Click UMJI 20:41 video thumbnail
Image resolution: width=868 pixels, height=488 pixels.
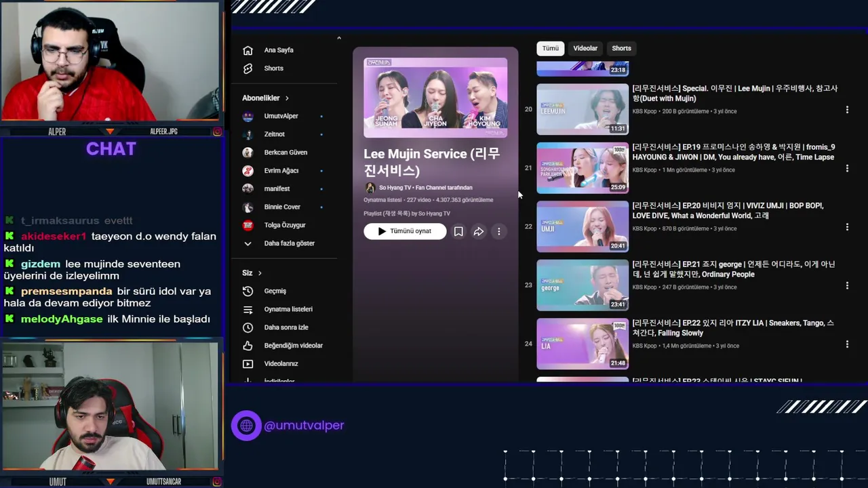[583, 226]
